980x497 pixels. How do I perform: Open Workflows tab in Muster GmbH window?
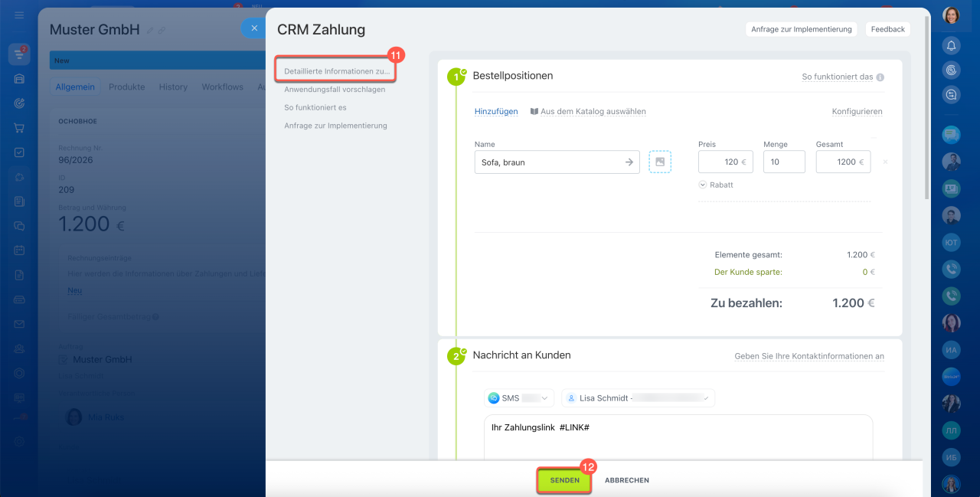[x=222, y=87]
